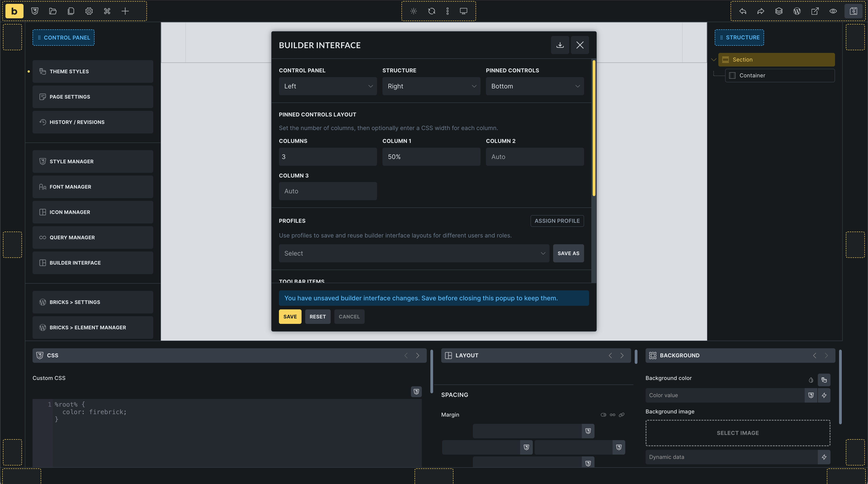Click the Column 1 width field
868x484 pixels.
coord(431,157)
